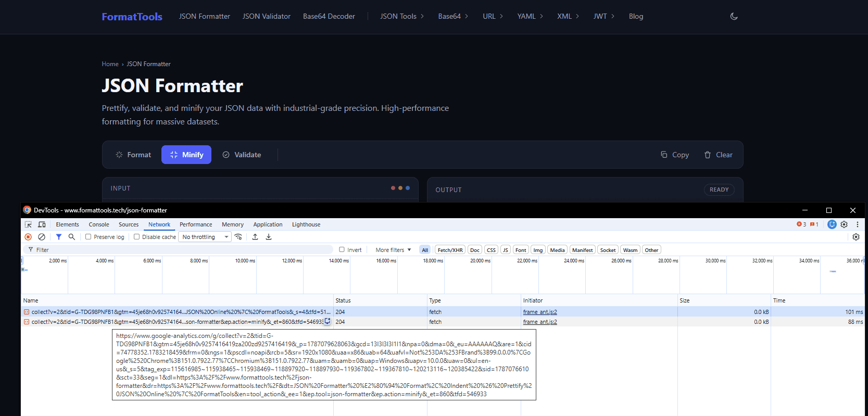
Task: Toggle CSS type filter
Action: 491,250
